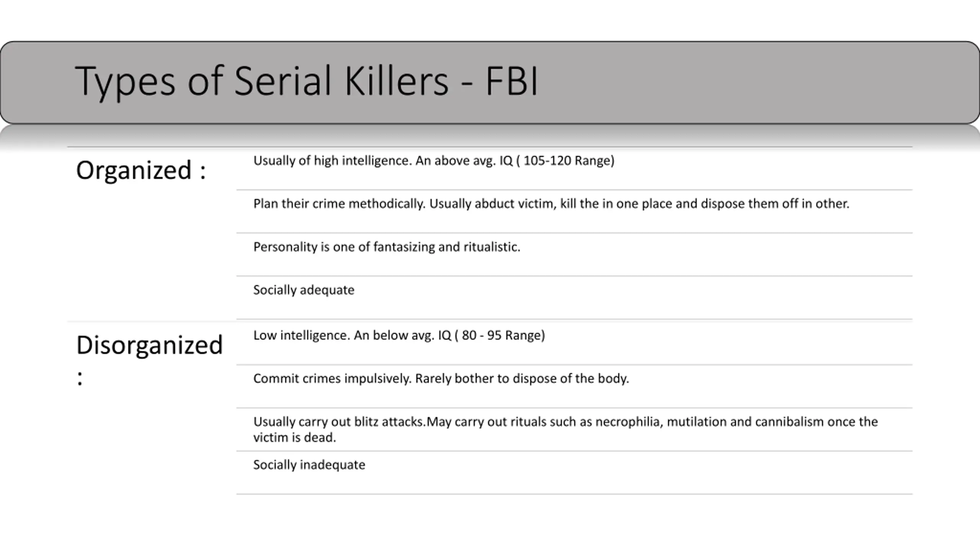This screenshot has width=980, height=551.
Task: Click the slide title 'Types of Serial Killers - FBI'
Action: pos(307,81)
